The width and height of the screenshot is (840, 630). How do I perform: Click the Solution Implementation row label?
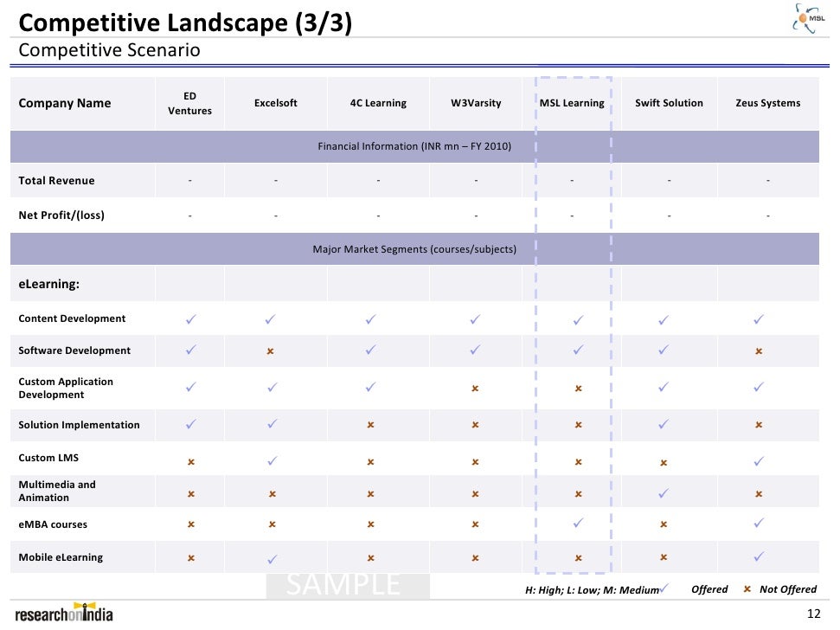(79, 425)
